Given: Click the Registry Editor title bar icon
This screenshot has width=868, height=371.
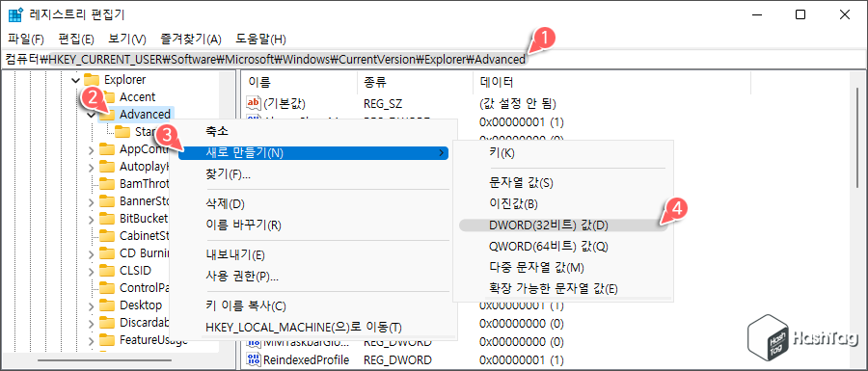Looking at the screenshot, I should (x=14, y=14).
